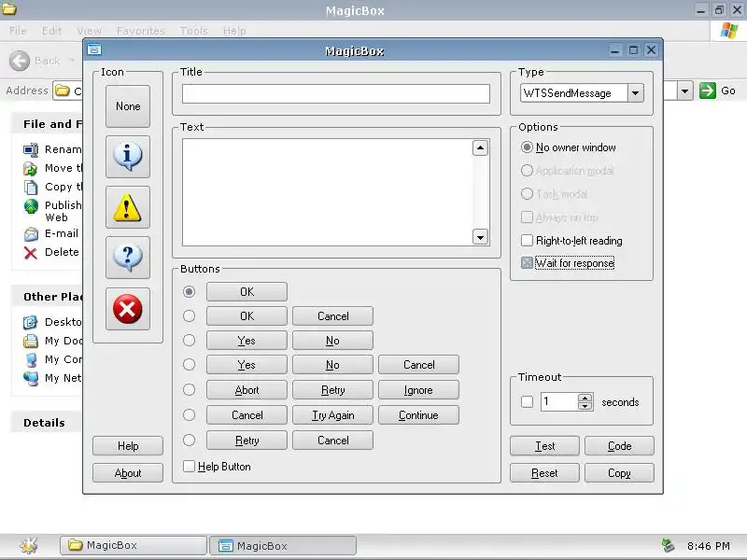Choose the red error icon
The image size is (747, 560).
click(128, 309)
